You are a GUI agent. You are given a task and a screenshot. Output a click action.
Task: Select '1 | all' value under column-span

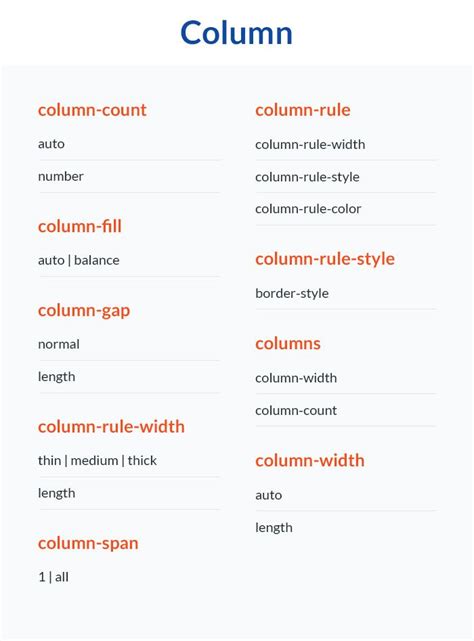click(x=53, y=577)
